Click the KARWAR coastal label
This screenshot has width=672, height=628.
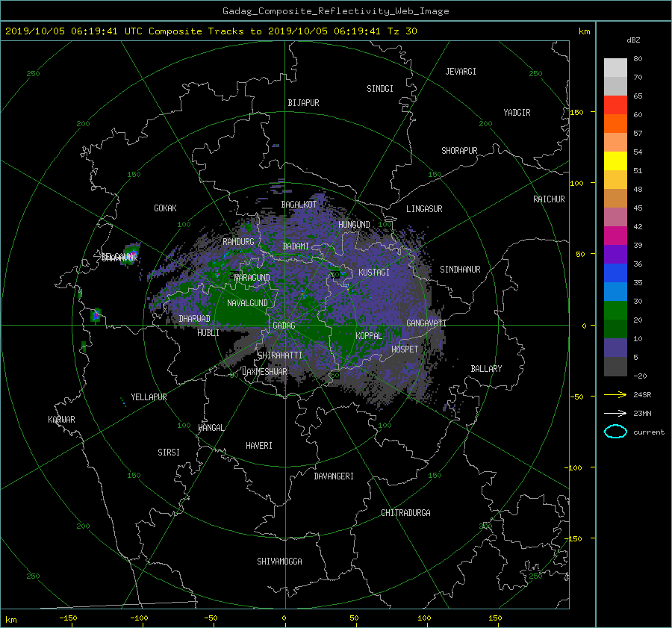pos(61,420)
